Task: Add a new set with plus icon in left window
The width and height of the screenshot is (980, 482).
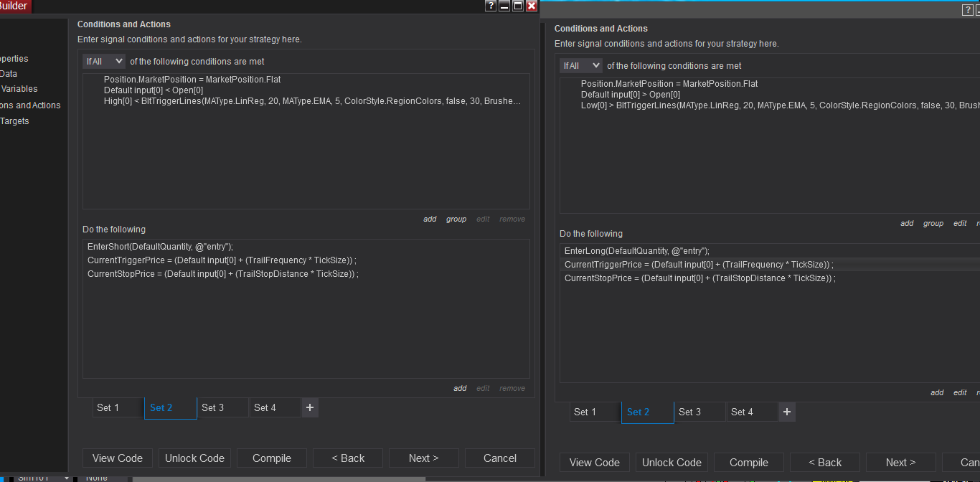Action: 310,407
